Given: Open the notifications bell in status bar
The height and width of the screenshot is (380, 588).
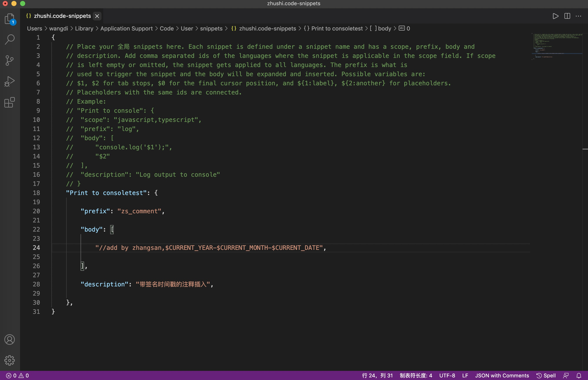Looking at the screenshot, I should click(x=579, y=376).
